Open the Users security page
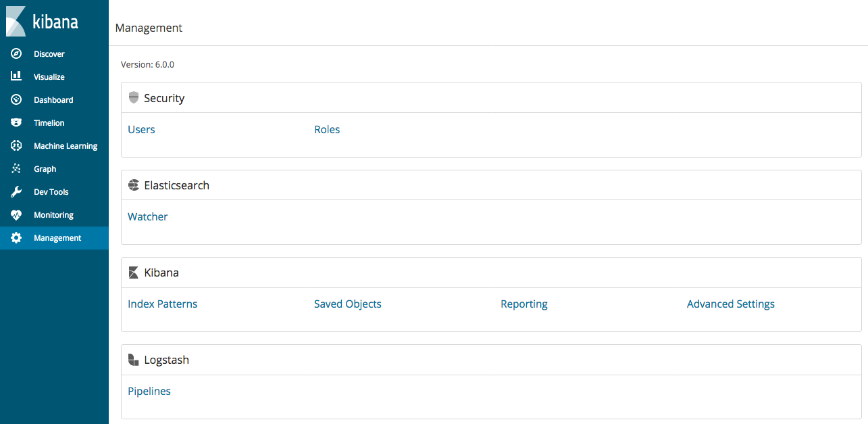Viewport: 868px width, 424px height. click(141, 129)
